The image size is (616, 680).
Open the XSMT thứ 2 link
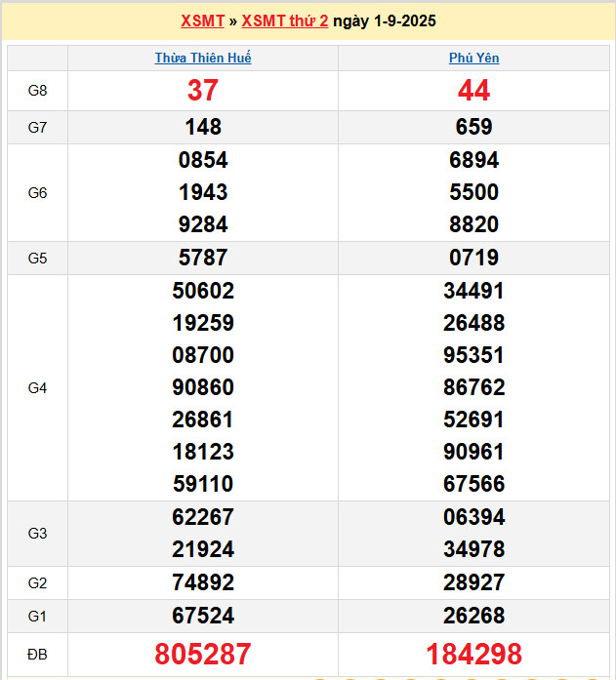click(x=285, y=20)
